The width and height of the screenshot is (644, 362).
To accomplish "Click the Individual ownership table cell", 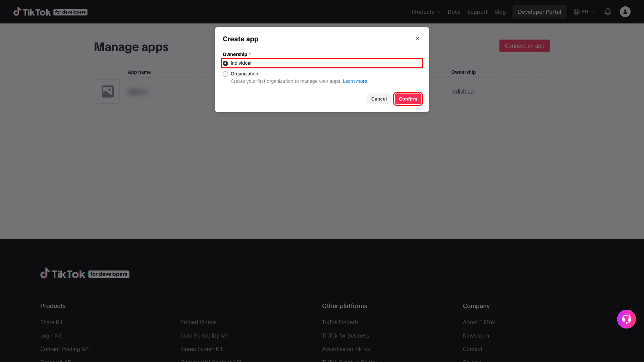I will pos(463,92).
